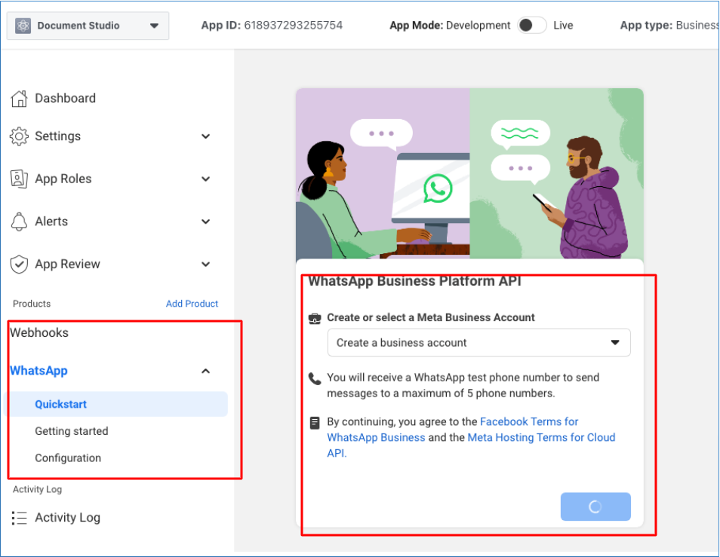This screenshot has width=720, height=557.
Task: Click the briefcase business account icon
Action: 315,318
